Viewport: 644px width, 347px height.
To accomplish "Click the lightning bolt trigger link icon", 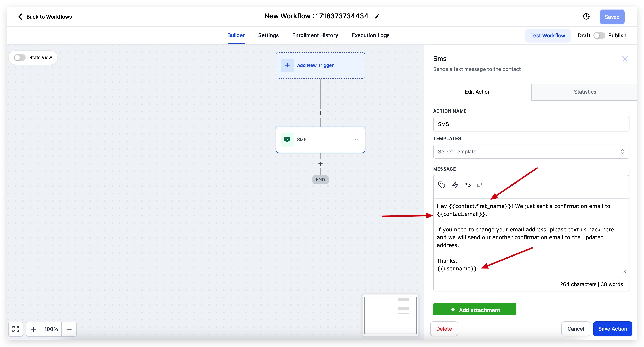I will click(455, 185).
